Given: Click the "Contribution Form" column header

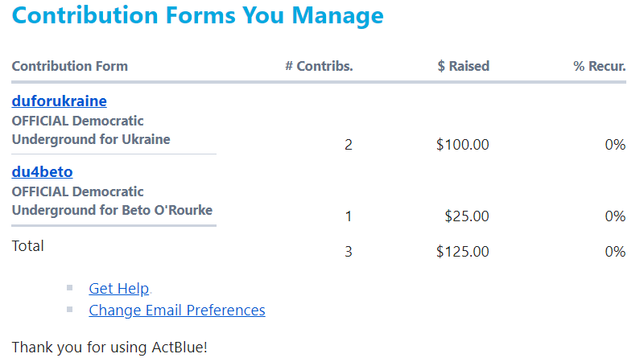Looking at the screenshot, I should 69,66.
